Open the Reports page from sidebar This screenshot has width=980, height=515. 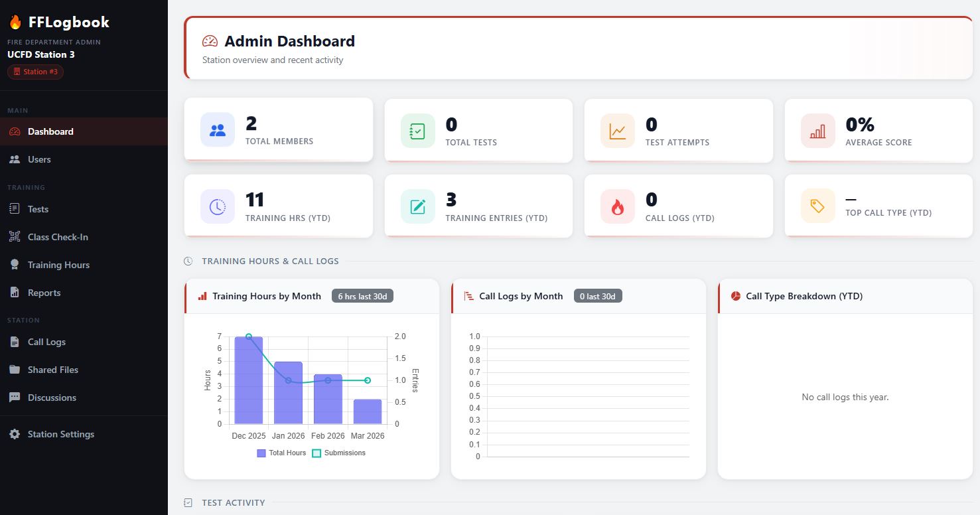point(44,292)
